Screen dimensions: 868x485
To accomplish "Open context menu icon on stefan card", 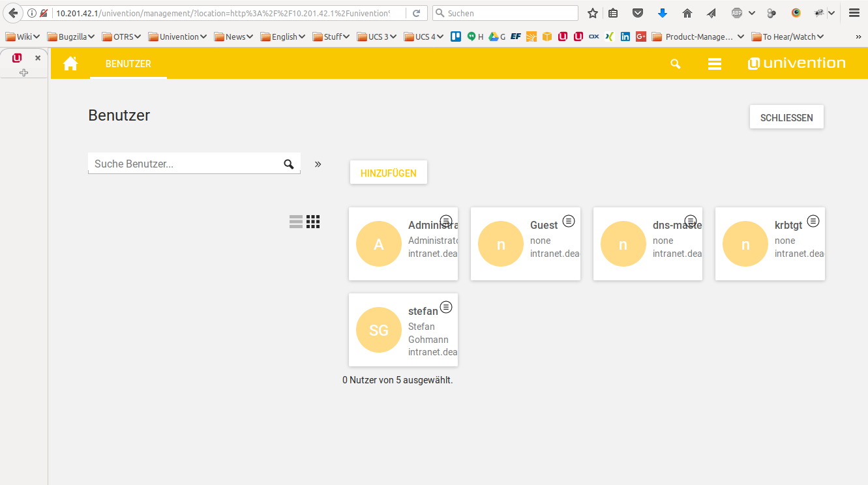I will pyautogui.click(x=446, y=307).
